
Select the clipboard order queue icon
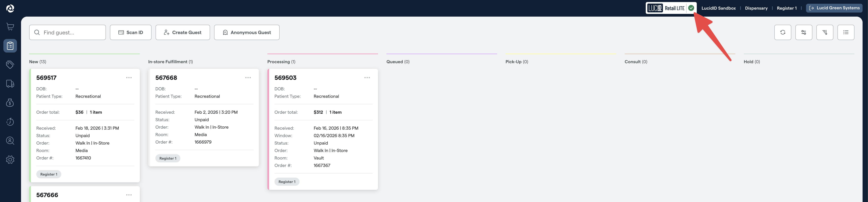click(x=10, y=45)
